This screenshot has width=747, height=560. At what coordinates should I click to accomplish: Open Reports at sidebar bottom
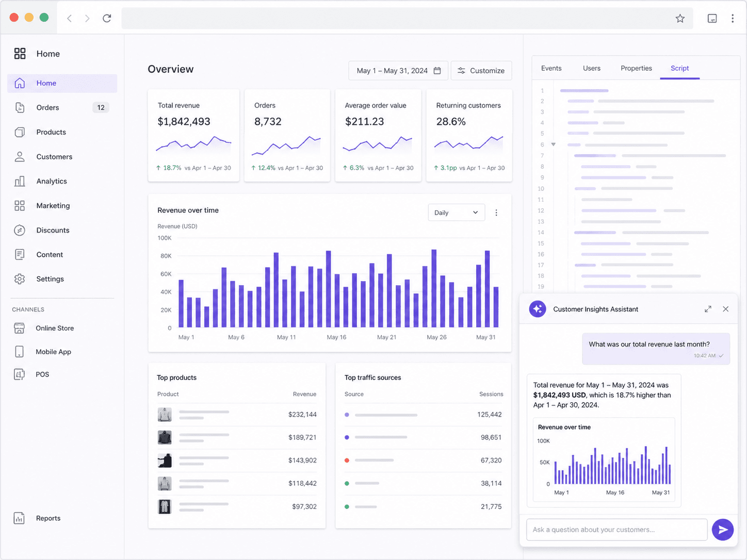click(x=62, y=518)
